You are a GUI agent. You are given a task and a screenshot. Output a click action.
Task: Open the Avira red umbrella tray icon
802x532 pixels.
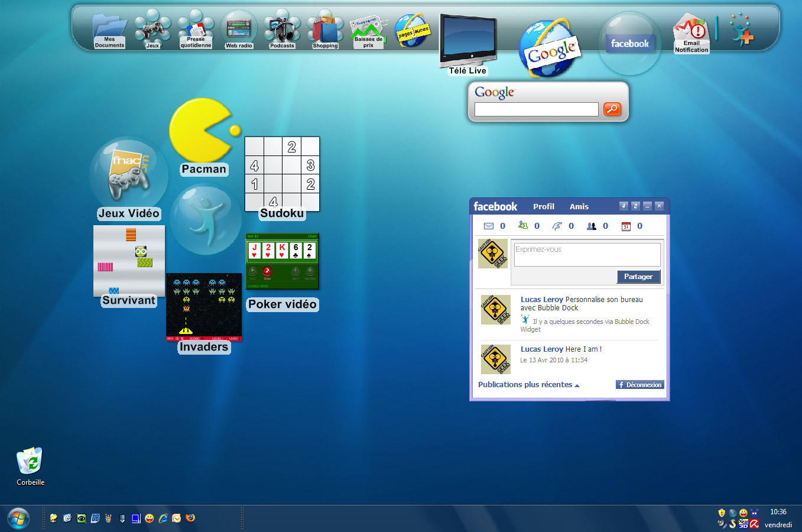click(x=755, y=524)
